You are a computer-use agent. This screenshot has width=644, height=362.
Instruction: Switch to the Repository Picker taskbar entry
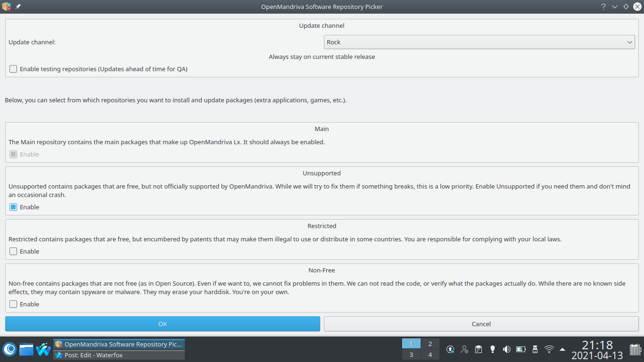119,344
